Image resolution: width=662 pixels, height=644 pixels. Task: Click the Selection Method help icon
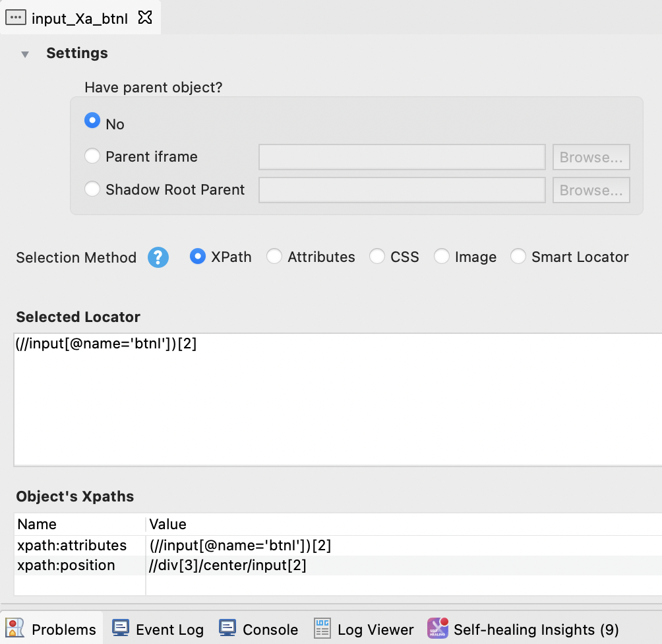point(158,258)
